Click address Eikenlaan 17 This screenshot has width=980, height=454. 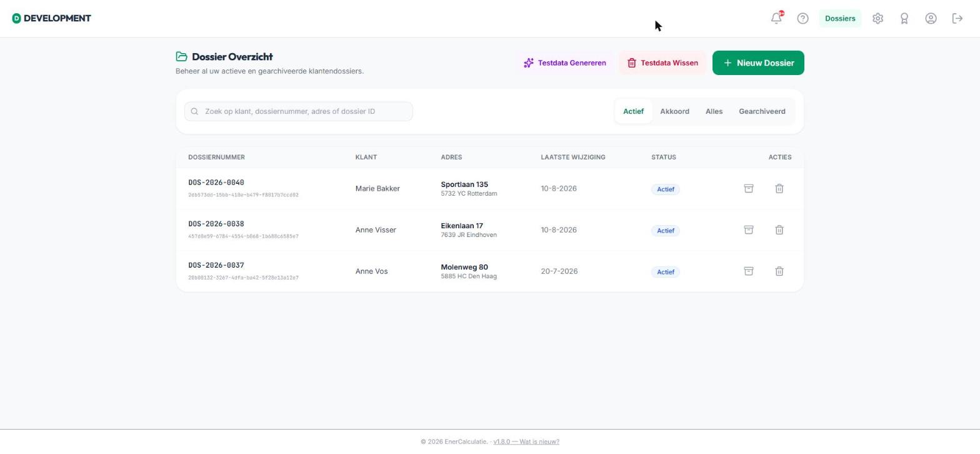point(462,226)
